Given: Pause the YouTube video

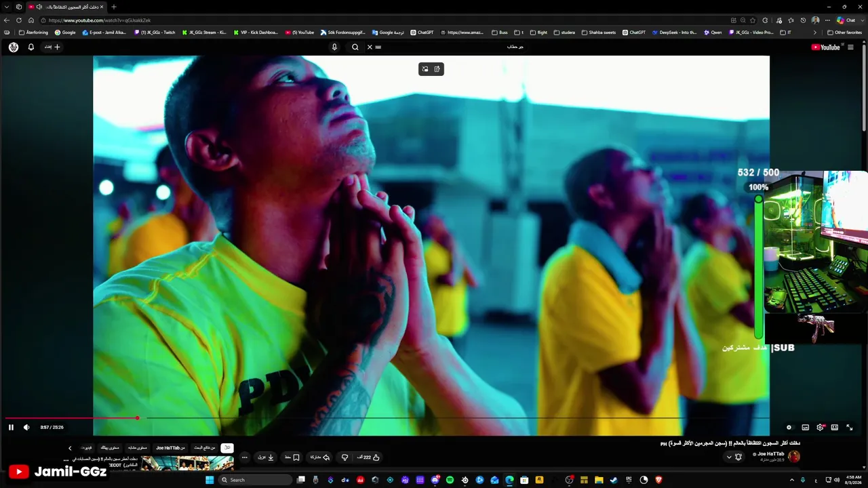Looking at the screenshot, I should coord(11,427).
